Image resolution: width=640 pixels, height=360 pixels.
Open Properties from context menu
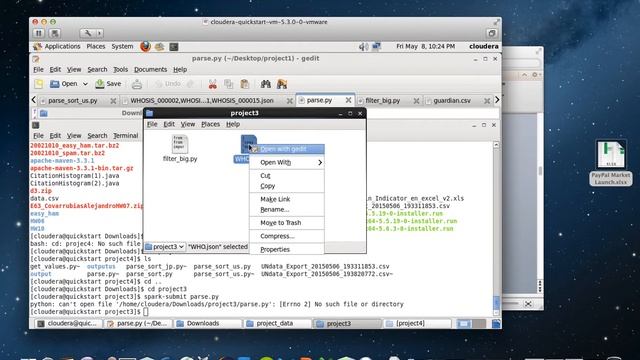(287, 249)
